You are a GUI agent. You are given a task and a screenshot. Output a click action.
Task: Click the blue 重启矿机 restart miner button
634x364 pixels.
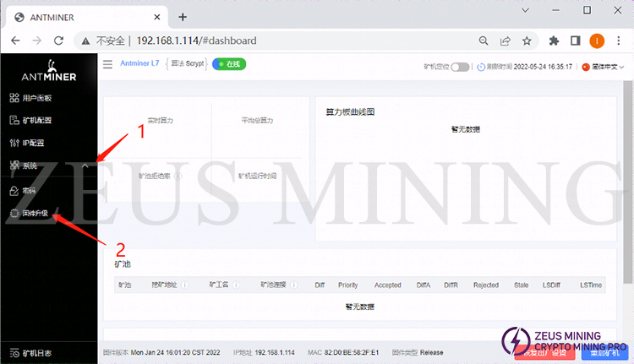tap(605, 352)
